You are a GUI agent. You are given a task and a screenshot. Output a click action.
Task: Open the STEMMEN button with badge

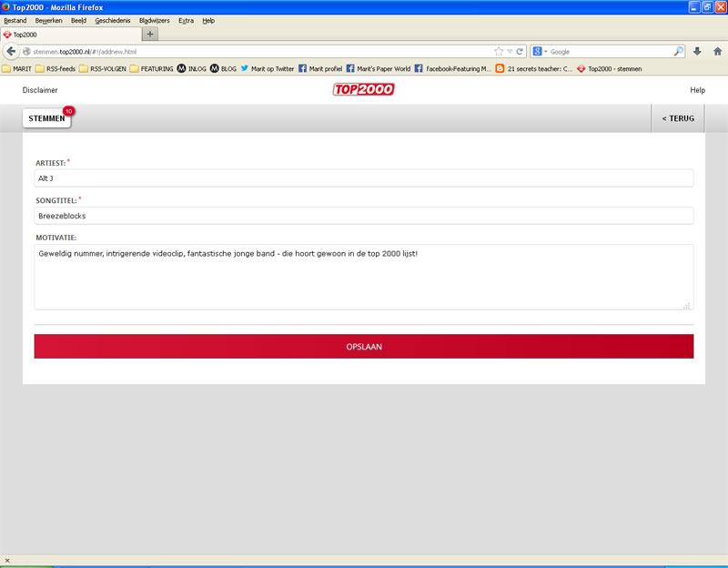click(x=46, y=118)
